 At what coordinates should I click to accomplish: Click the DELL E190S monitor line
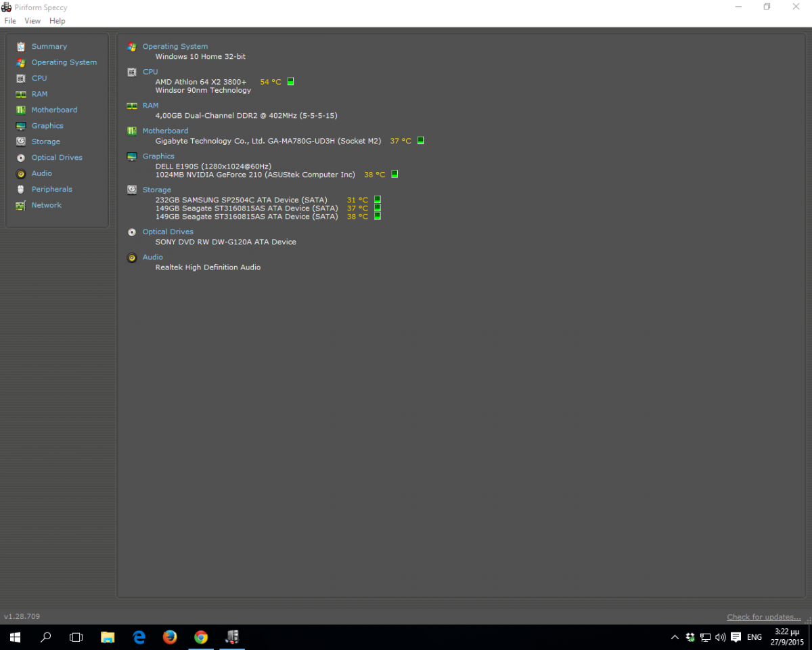click(213, 166)
